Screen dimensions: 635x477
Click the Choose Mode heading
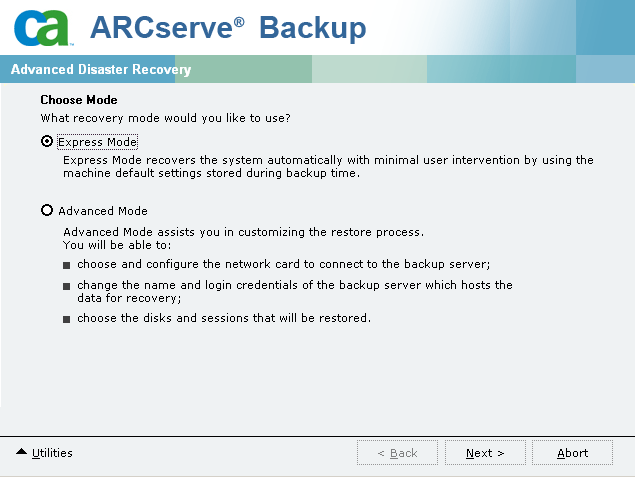(79, 100)
